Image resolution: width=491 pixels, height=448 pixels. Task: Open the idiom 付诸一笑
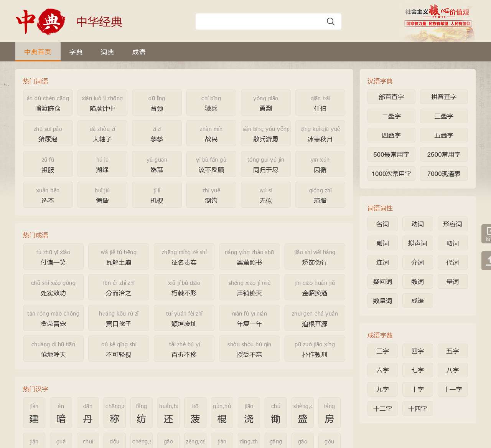[x=53, y=256]
